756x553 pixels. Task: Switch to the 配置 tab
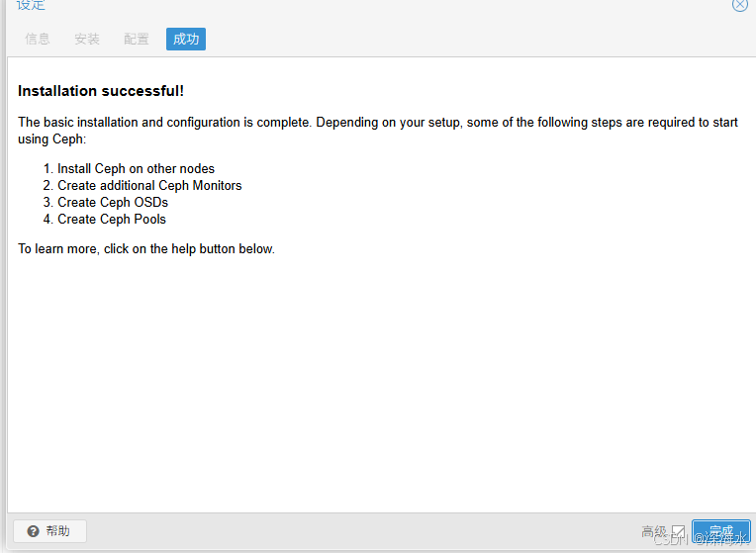[137, 39]
